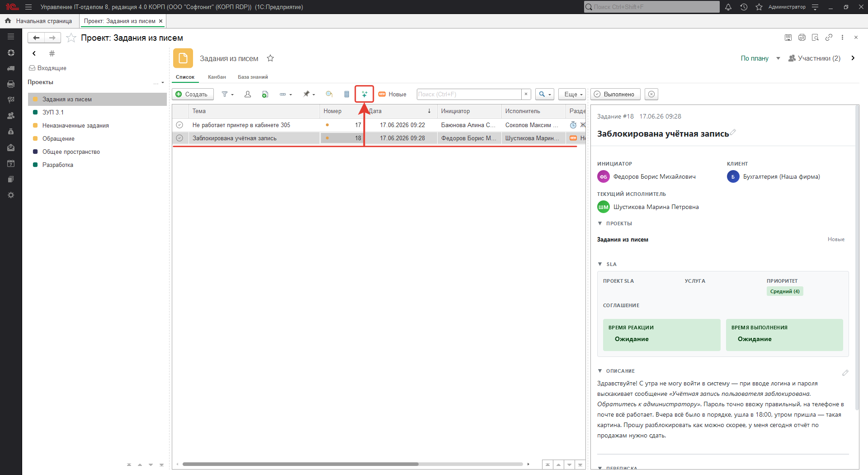Open the printer section in left sidebar

tap(11, 84)
